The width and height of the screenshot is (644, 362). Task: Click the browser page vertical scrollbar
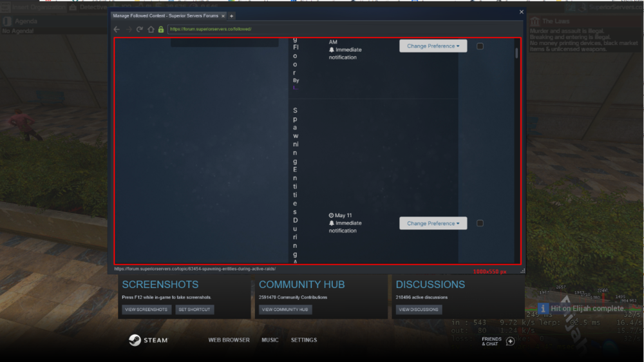516,53
